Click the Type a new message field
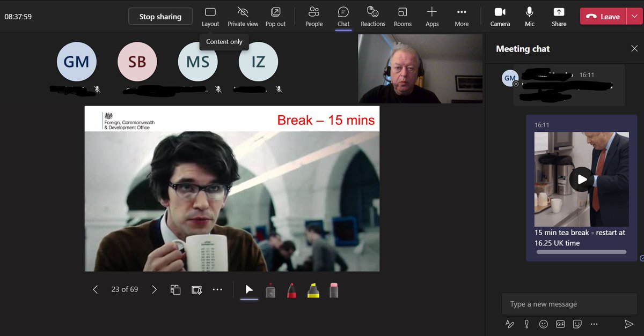 570,304
